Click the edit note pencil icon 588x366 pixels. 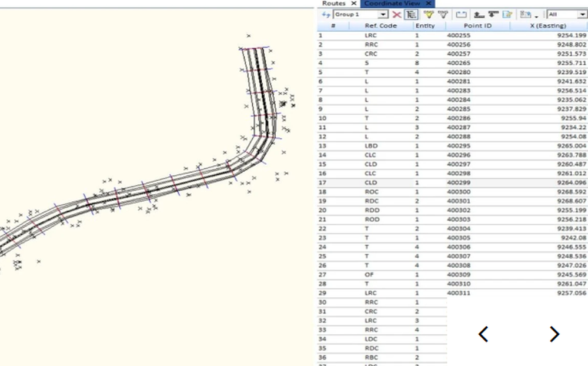tap(507, 15)
